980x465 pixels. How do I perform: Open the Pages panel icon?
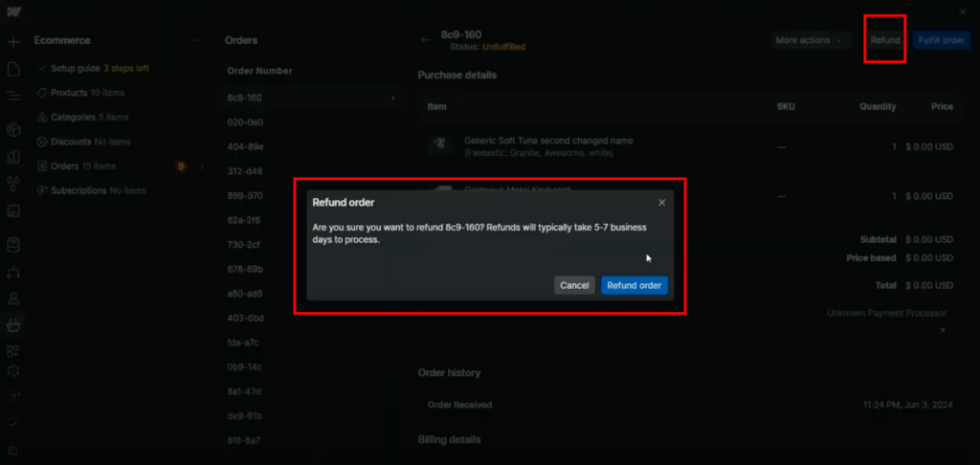(13, 69)
